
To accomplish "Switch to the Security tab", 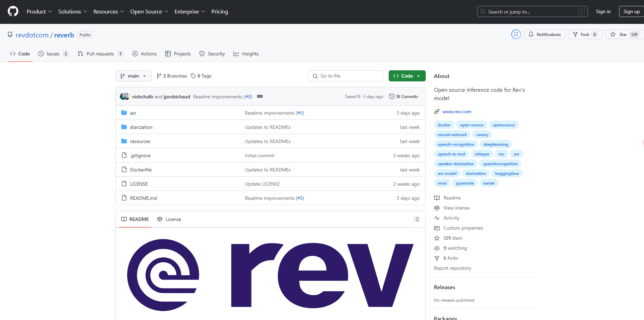I will coord(212,54).
